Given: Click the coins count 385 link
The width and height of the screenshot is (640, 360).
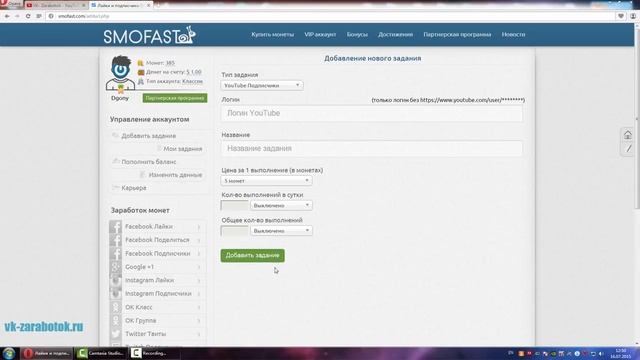Looking at the screenshot, I should pyautogui.click(x=170, y=63).
